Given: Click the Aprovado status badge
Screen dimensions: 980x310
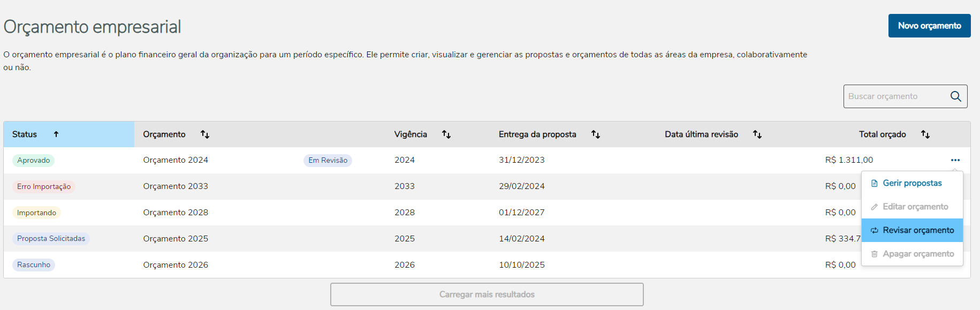Looking at the screenshot, I should tap(33, 160).
